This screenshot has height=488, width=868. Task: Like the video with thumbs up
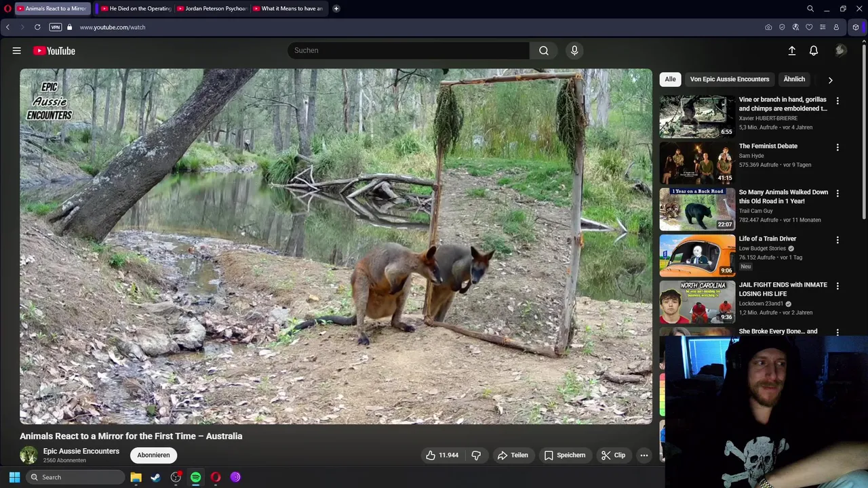coord(441,455)
